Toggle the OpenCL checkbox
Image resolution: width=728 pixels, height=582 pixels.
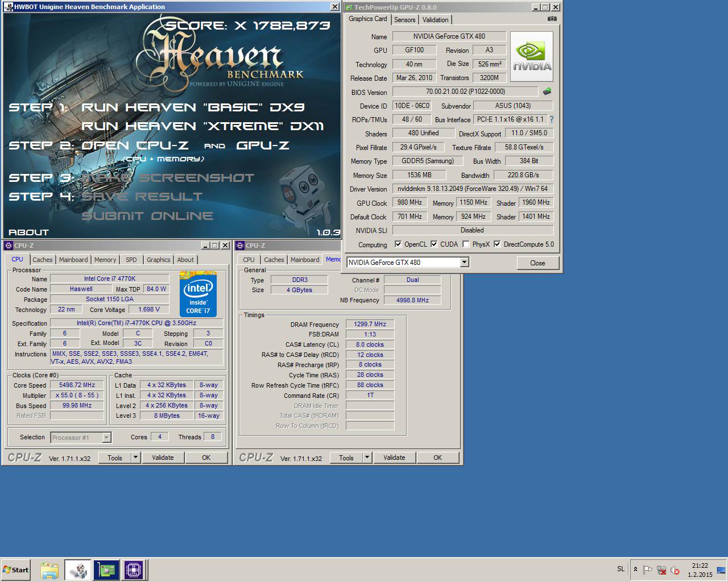(x=398, y=244)
